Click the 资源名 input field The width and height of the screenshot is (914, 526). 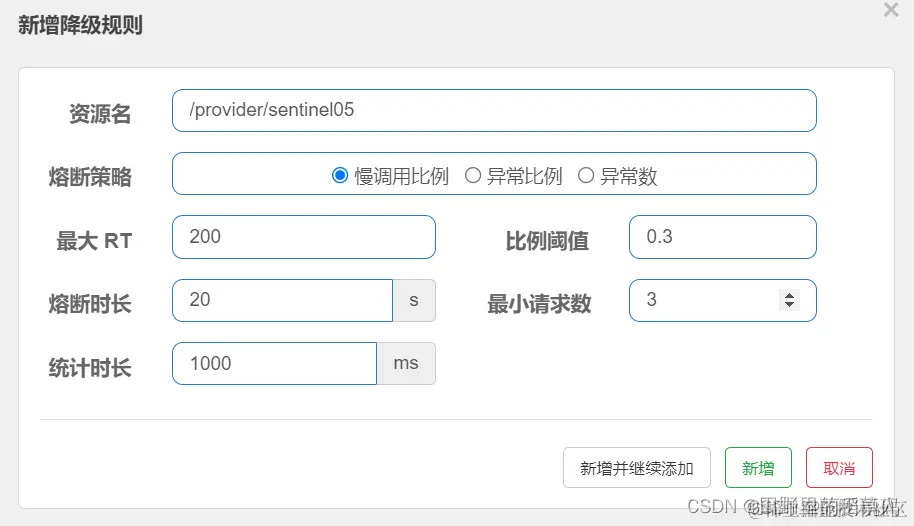coord(494,110)
